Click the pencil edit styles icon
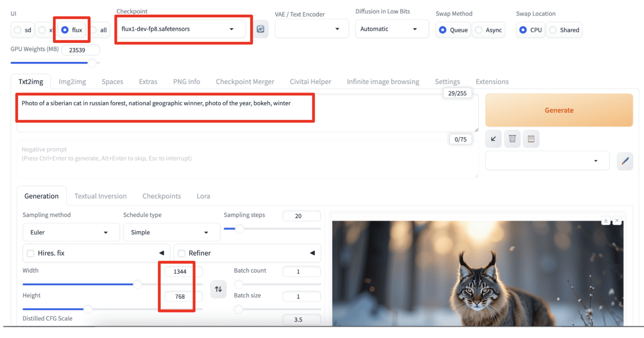The width and height of the screenshot is (644, 338). click(x=625, y=161)
